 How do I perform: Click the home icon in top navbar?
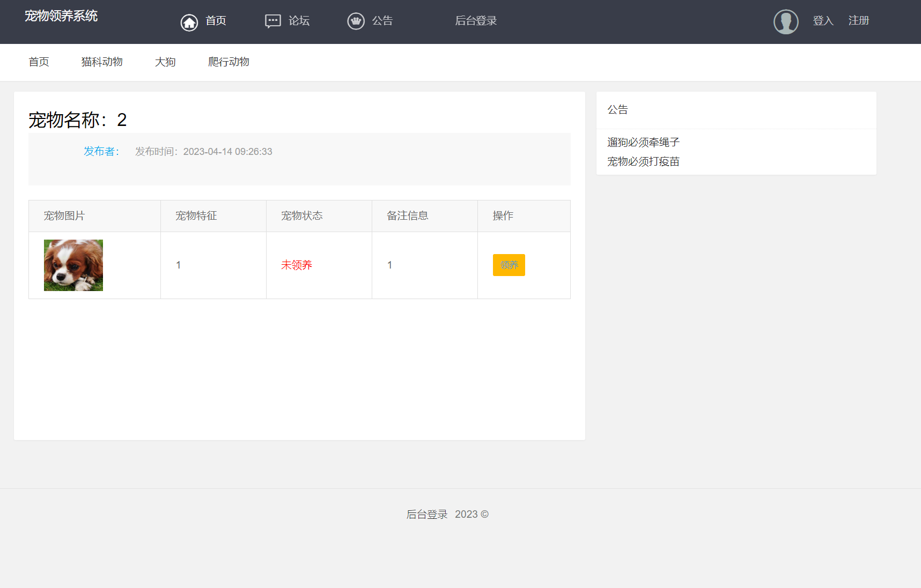tap(189, 23)
